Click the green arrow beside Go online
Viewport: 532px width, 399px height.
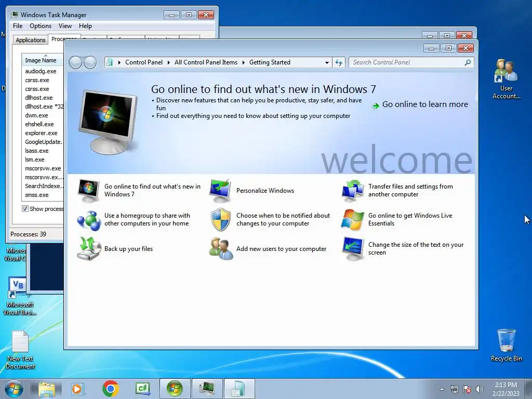pyautogui.click(x=376, y=106)
